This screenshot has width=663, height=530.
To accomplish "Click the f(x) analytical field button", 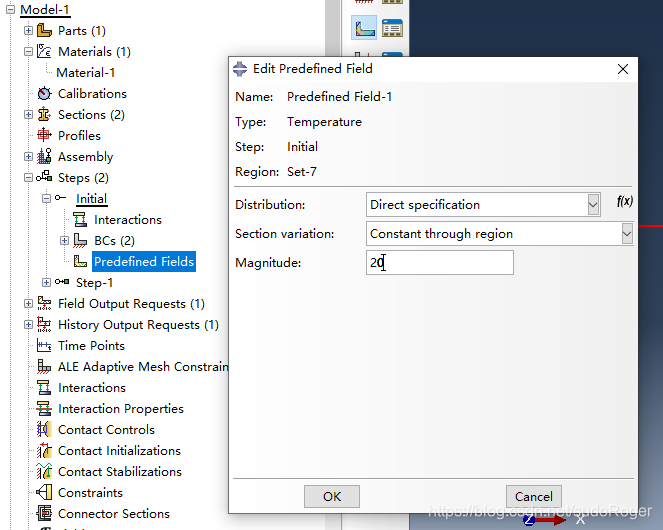I will tap(624, 202).
